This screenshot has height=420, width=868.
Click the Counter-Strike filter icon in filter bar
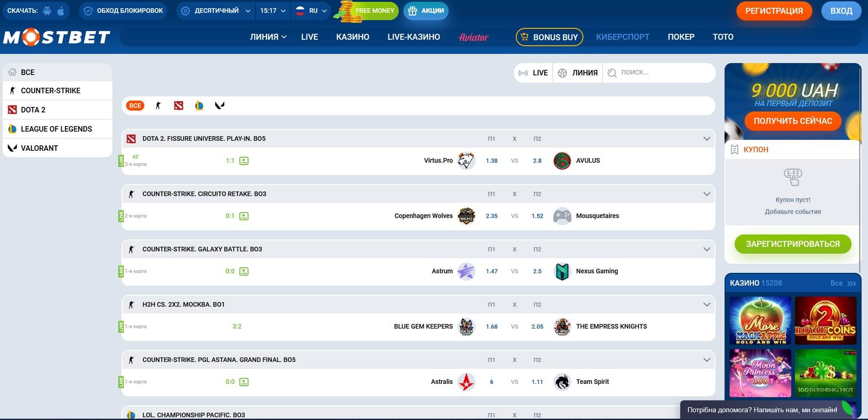(158, 106)
